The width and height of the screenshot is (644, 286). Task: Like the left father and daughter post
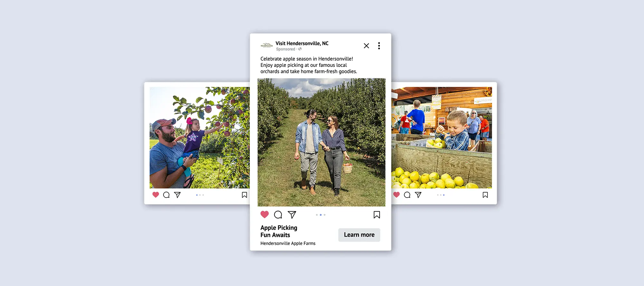(156, 195)
